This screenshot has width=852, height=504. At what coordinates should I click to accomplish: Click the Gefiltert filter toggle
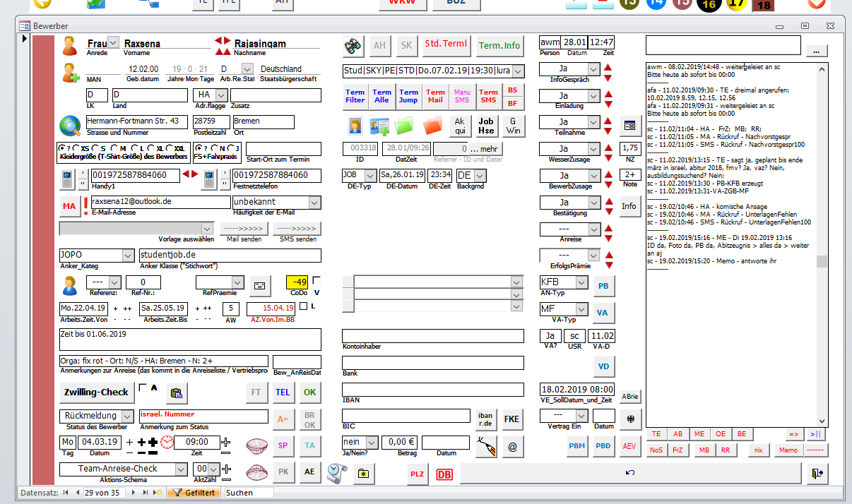pyautogui.click(x=194, y=493)
